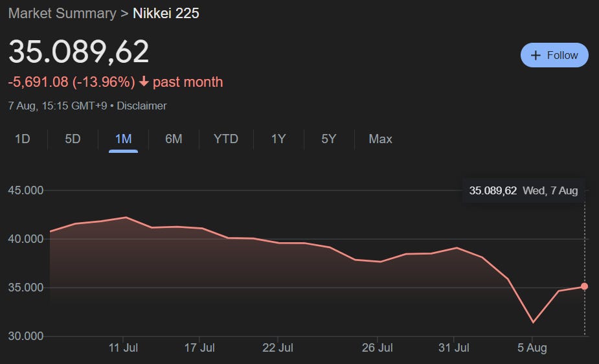Click the 22 Jul x-axis label
This screenshot has height=364, width=599.
click(x=278, y=348)
